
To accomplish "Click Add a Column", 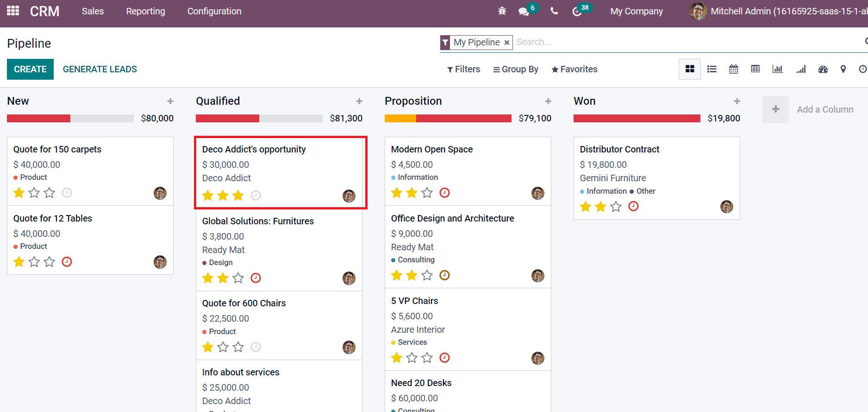I will tap(825, 109).
